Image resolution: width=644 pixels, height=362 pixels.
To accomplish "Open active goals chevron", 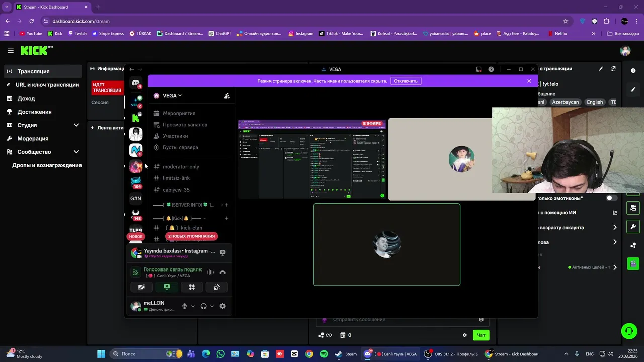I will [x=615, y=267].
